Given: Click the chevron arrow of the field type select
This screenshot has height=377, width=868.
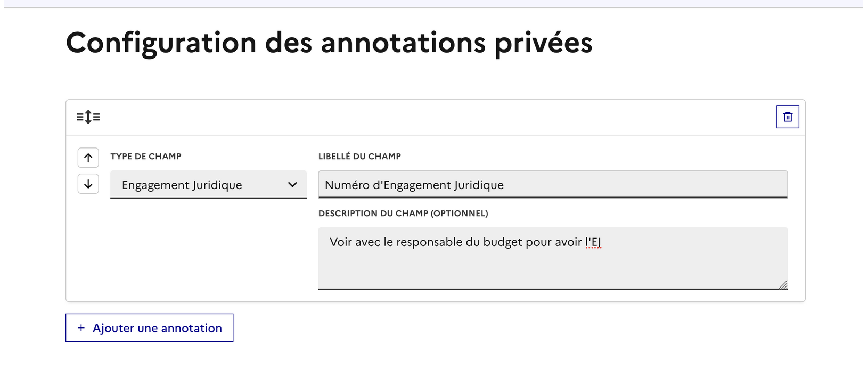Looking at the screenshot, I should click(x=292, y=185).
